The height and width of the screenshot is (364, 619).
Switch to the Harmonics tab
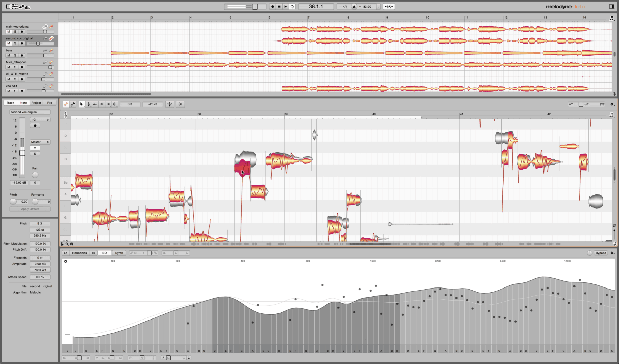pyautogui.click(x=79, y=253)
